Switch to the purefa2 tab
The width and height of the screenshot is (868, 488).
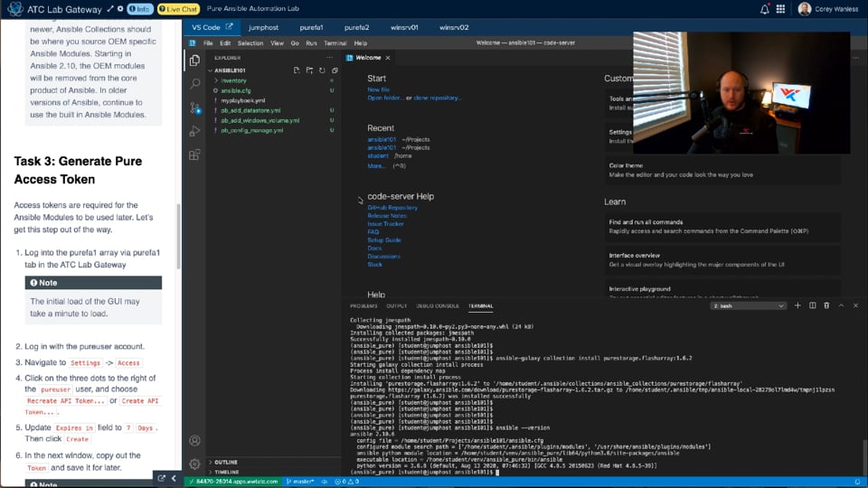(x=356, y=27)
